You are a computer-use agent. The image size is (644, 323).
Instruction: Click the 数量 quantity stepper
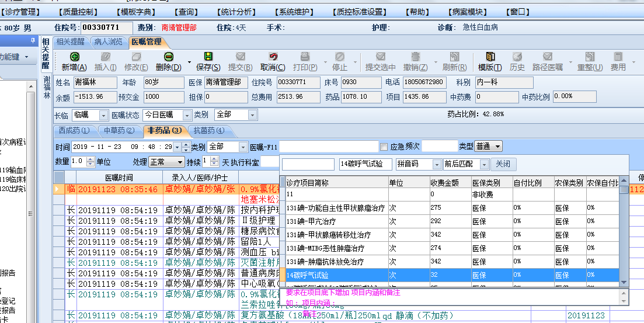coord(90,162)
